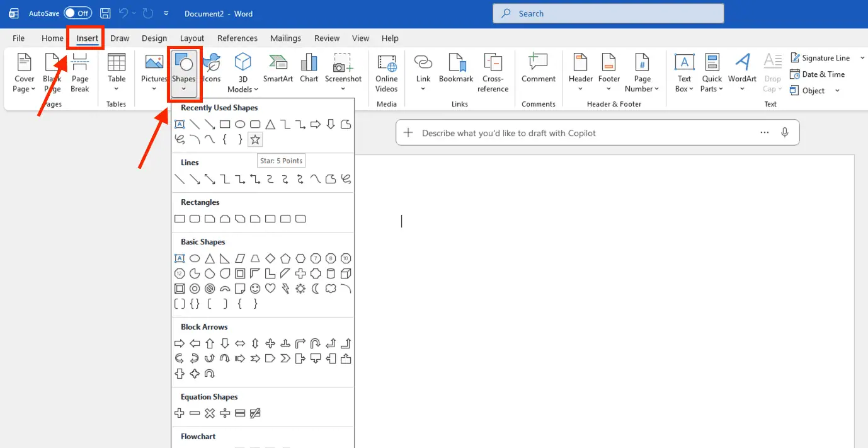Choose the plus sign equation shape

click(x=180, y=413)
